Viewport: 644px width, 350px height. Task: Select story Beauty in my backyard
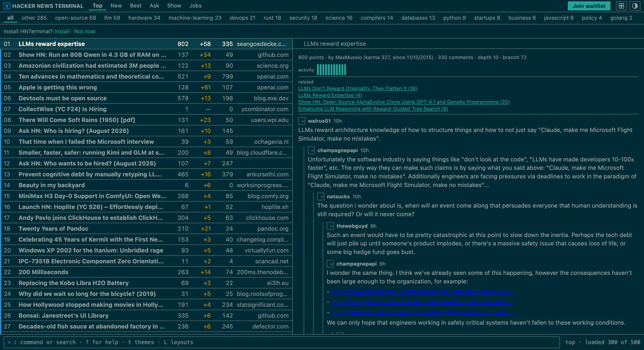(146, 185)
